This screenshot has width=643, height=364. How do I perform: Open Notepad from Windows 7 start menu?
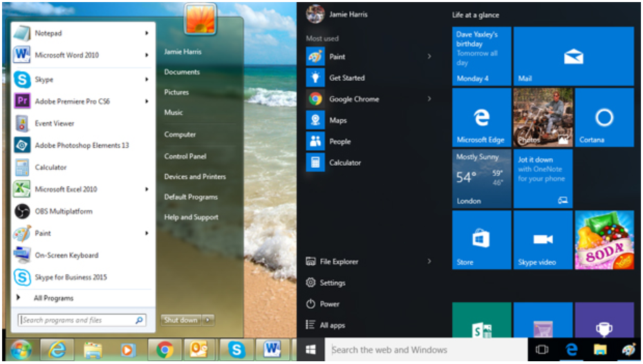tap(82, 33)
